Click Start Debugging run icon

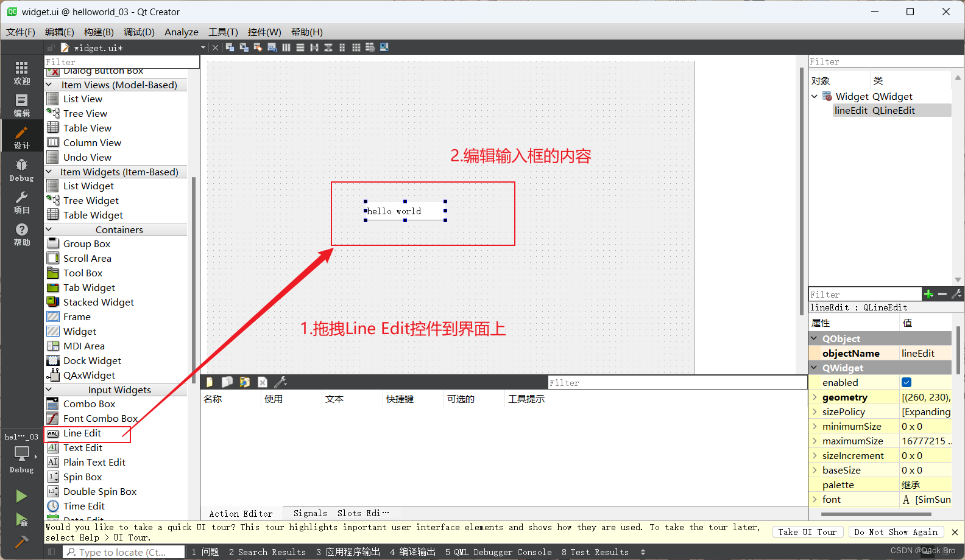(x=21, y=519)
